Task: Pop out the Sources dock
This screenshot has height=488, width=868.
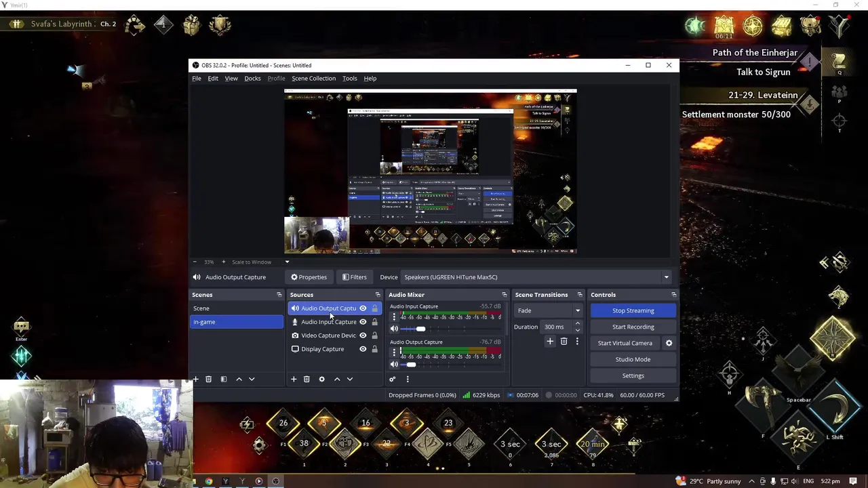Action: click(378, 295)
